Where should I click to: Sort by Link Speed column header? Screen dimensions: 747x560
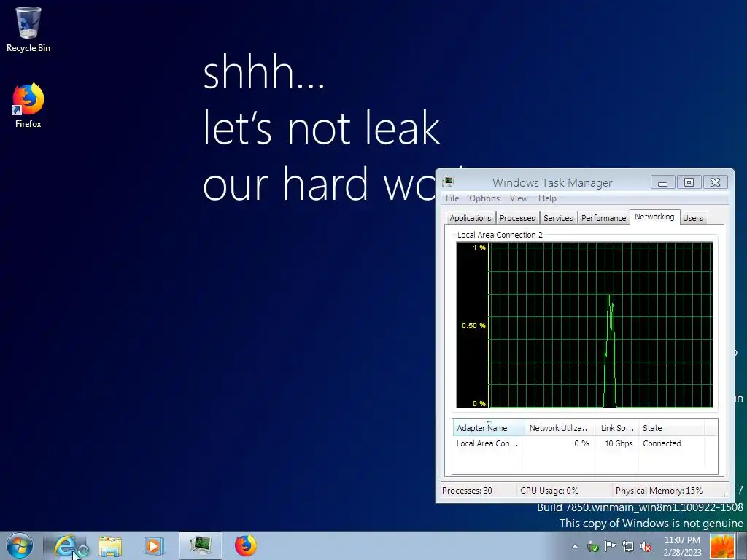[x=617, y=427]
